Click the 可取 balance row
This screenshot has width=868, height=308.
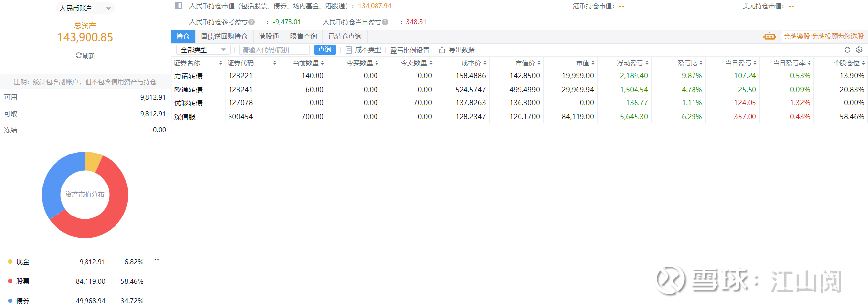pos(85,114)
